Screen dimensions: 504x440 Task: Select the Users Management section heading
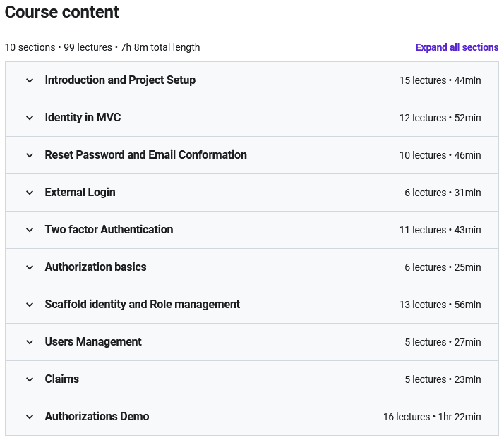tap(93, 342)
